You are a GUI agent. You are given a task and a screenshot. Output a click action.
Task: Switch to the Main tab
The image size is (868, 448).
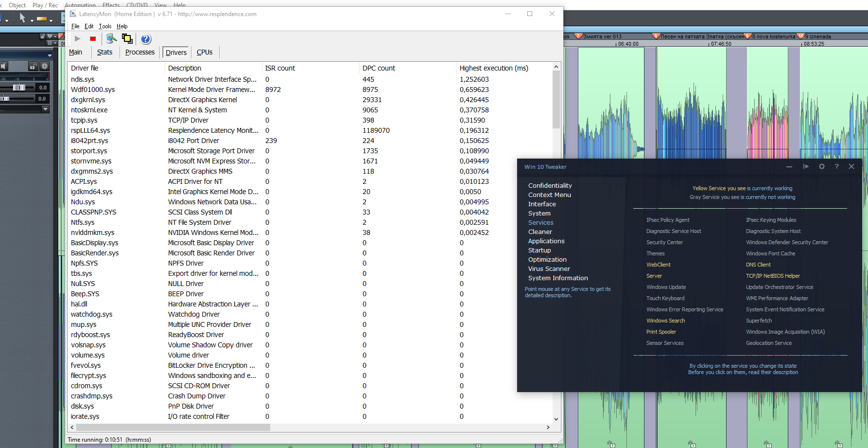pyautogui.click(x=75, y=52)
